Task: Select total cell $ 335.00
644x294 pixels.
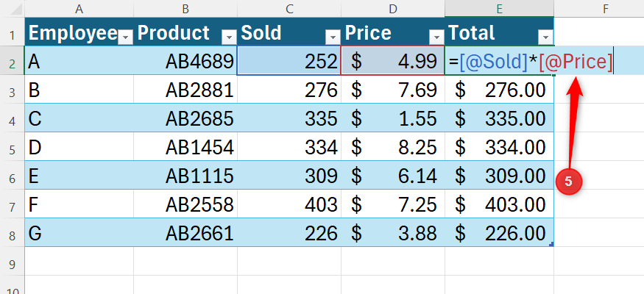Action: click(500, 118)
